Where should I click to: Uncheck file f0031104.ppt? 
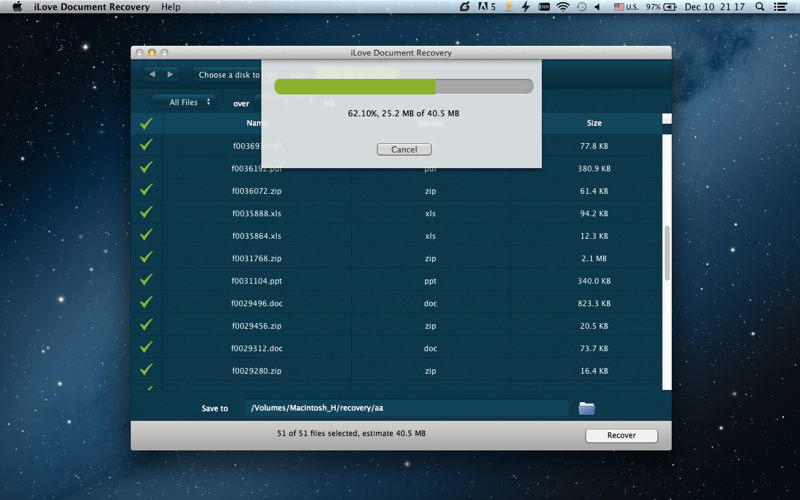click(146, 280)
